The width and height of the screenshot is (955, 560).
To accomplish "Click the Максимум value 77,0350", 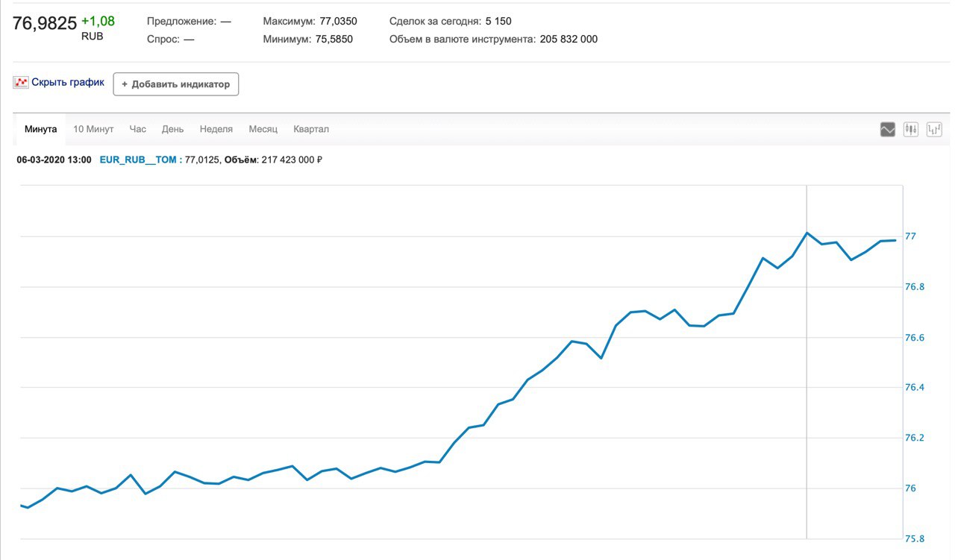I will point(338,22).
